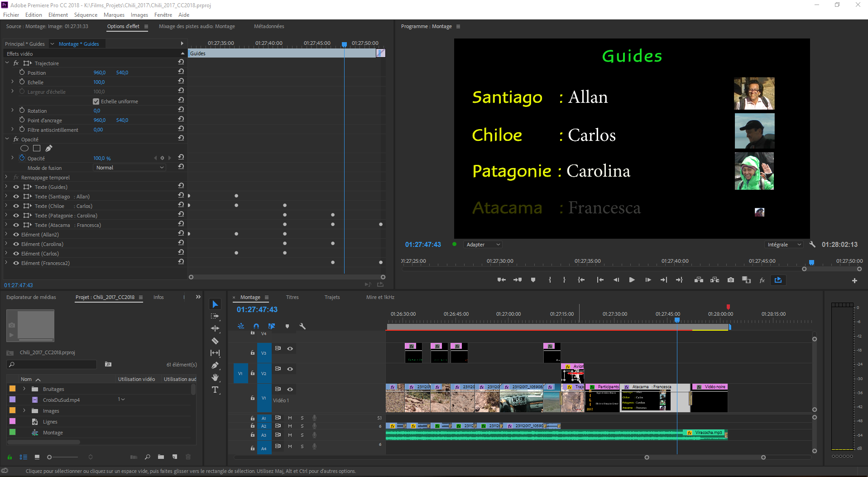Open the Mode de fusion Normal dropdown
The image size is (868, 477).
tap(129, 168)
